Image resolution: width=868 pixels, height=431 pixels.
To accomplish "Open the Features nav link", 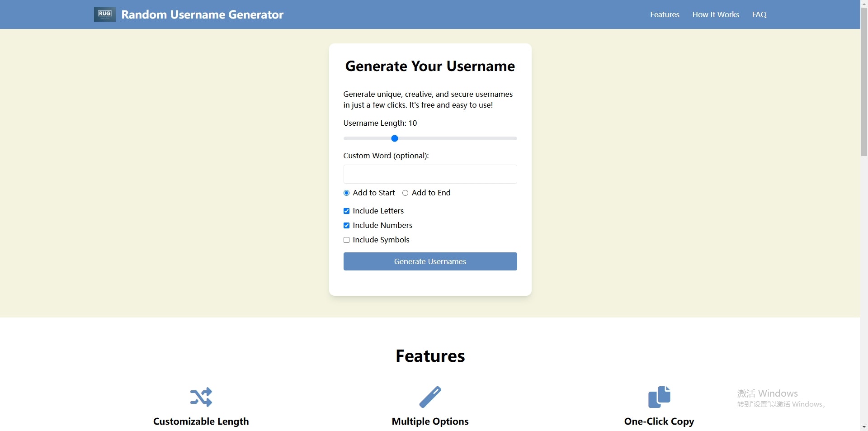I will (x=665, y=14).
